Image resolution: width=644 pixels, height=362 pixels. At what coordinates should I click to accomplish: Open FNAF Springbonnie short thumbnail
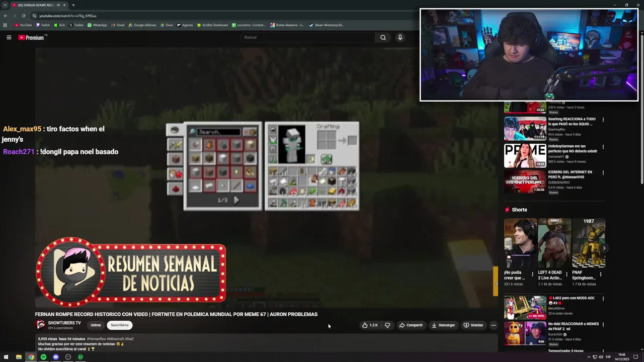point(589,243)
